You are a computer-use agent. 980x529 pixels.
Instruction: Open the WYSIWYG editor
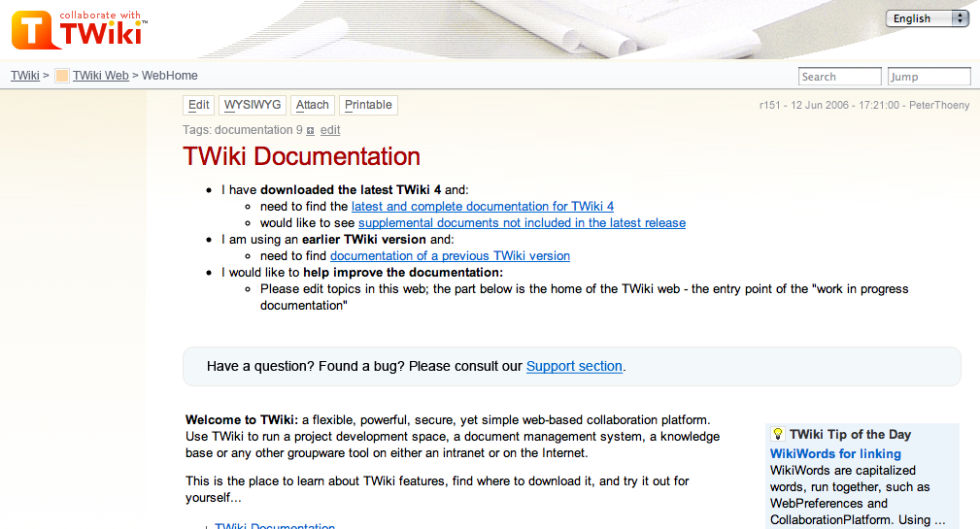253,105
